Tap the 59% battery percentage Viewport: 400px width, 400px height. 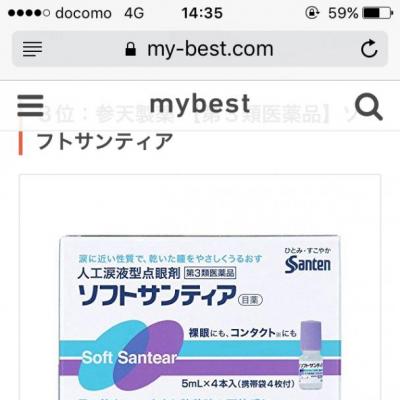pyautogui.click(x=343, y=13)
